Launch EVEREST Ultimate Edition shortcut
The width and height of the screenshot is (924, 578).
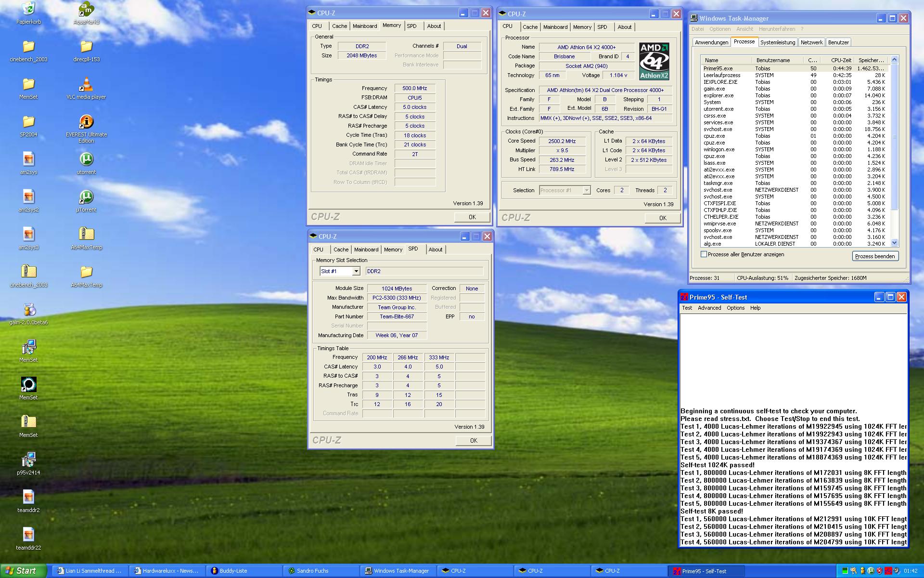pyautogui.click(x=86, y=121)
